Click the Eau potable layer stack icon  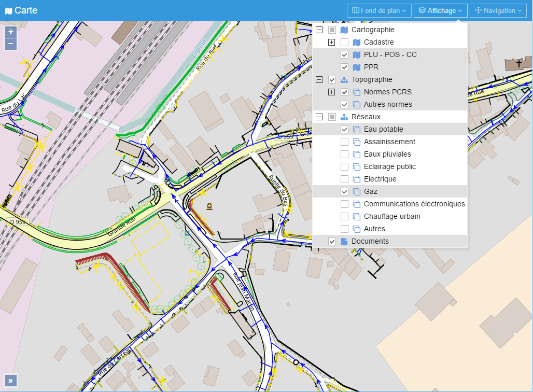[x=357, y=130]
